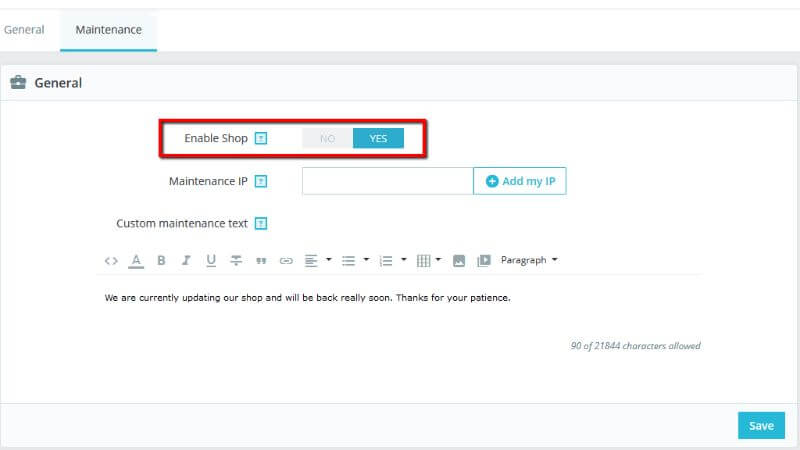Insert a bullet list

click(x=348, y=261)
